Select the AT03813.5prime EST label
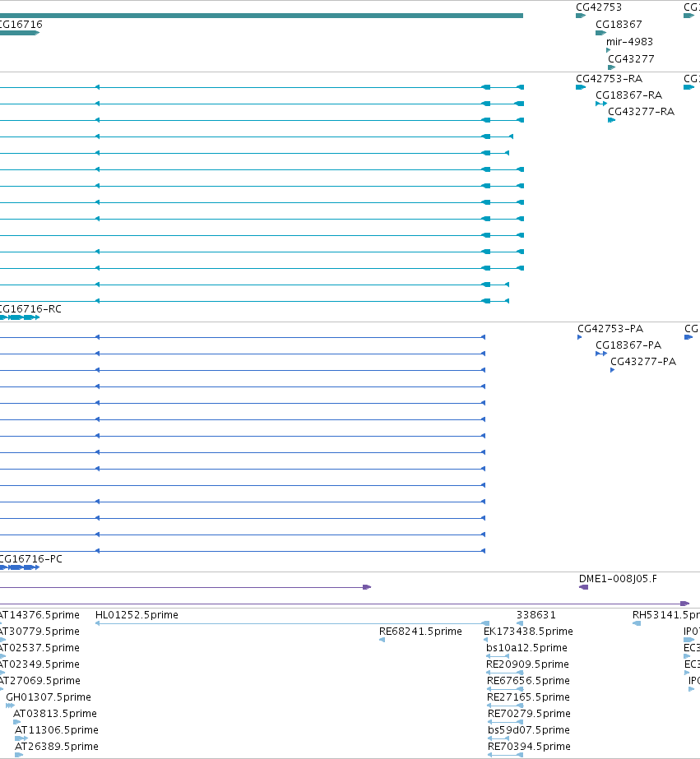The height and width of the screenshot is (759, 700). (x=55, y=714)
